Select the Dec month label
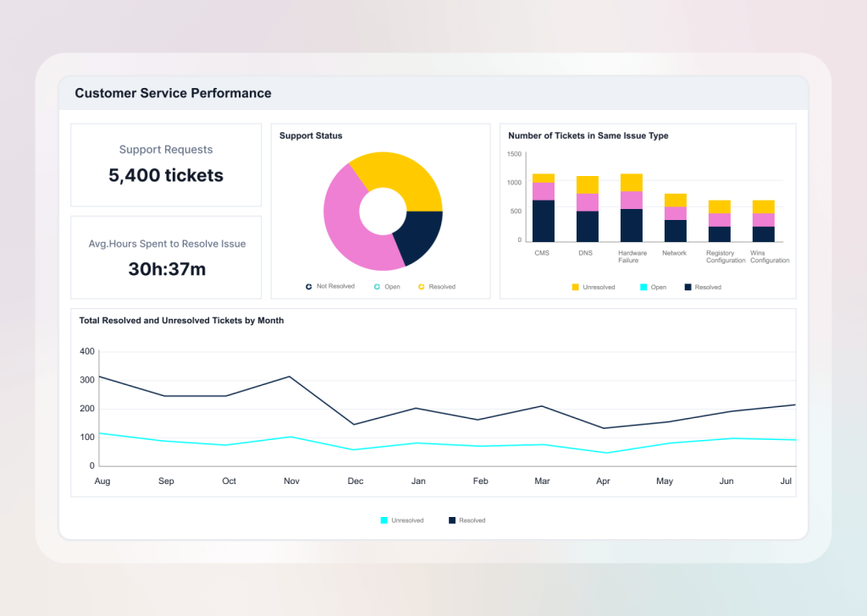The width and height of the screenshot is (867, 616). pyautogui.click(x=356, y=481)
